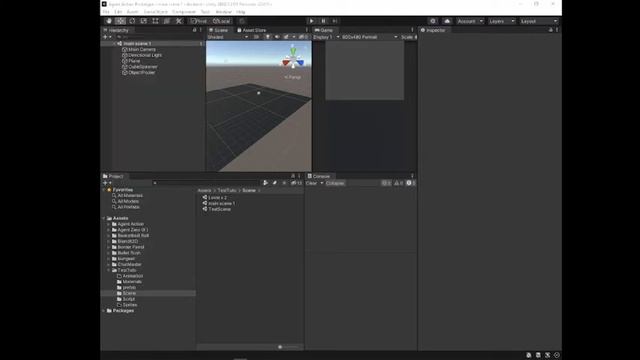640x360 pixels.
Task: Open the Layout dropdown
Action: 539,21
